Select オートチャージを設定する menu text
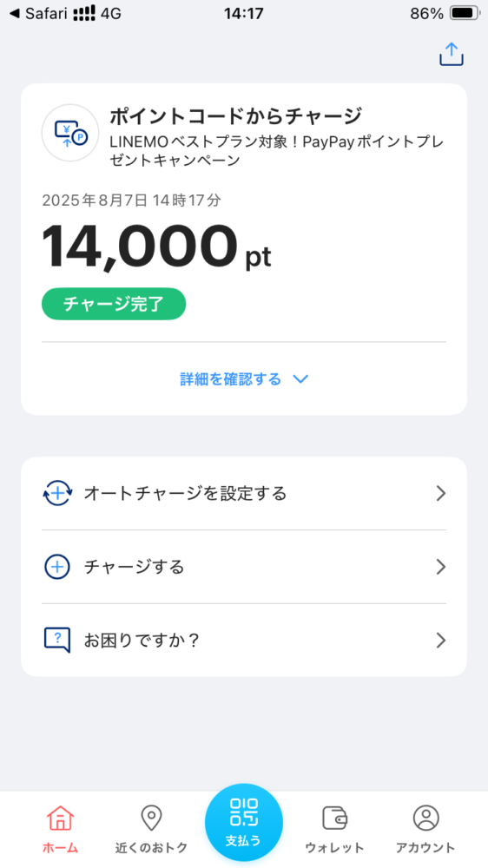 (185, 493)
